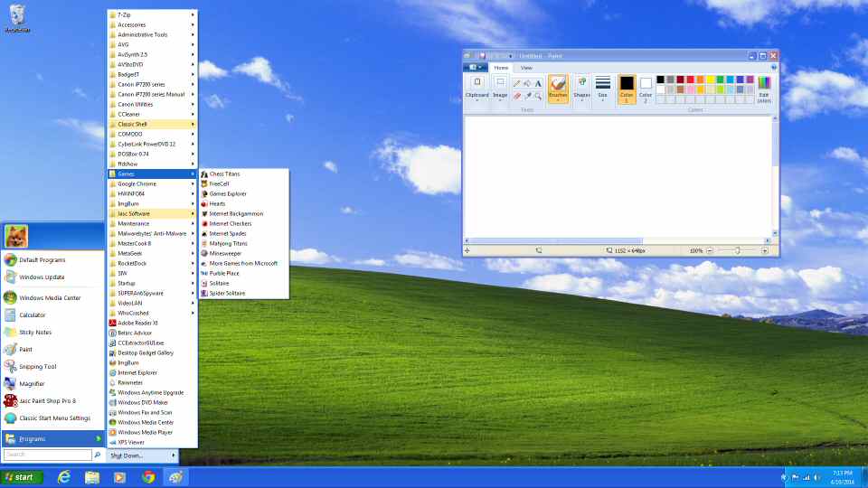Open Snipping Tool from start menu

[53, 366]
